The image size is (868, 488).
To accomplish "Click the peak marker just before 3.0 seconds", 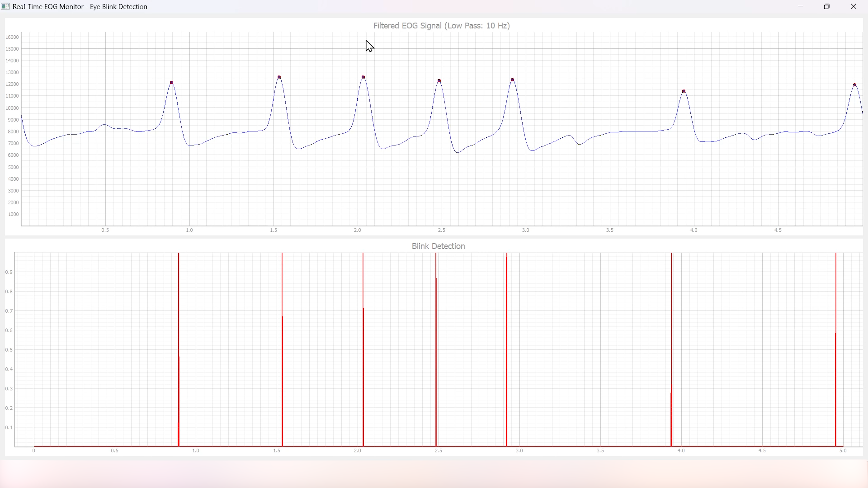I will point(512,80).
